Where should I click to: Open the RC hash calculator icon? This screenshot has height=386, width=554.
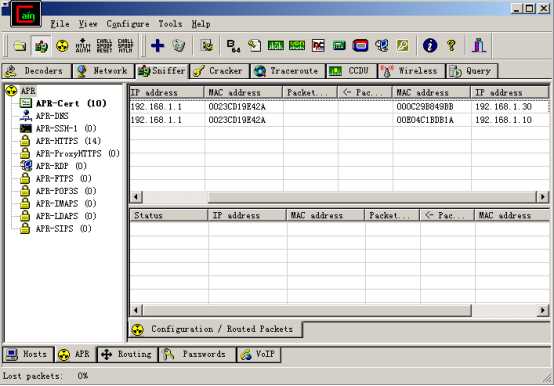[x=318, y=46]
